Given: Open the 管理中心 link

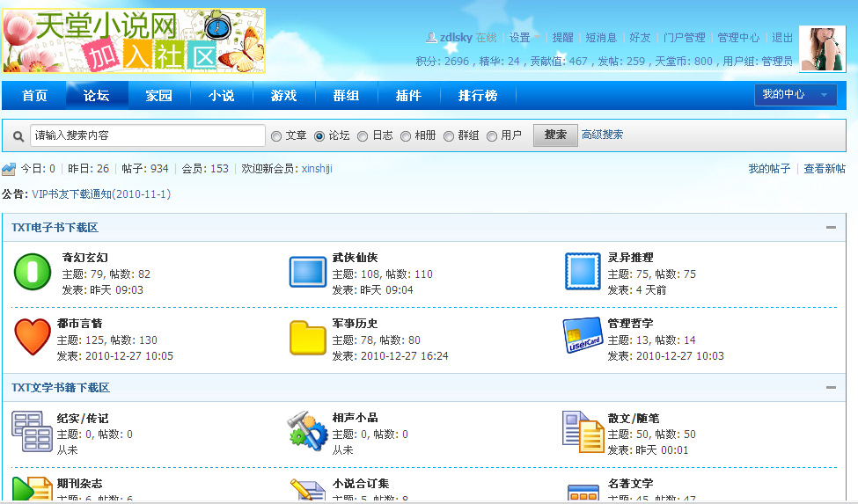Looking at the screenshot, I should [x=738, y=37].
